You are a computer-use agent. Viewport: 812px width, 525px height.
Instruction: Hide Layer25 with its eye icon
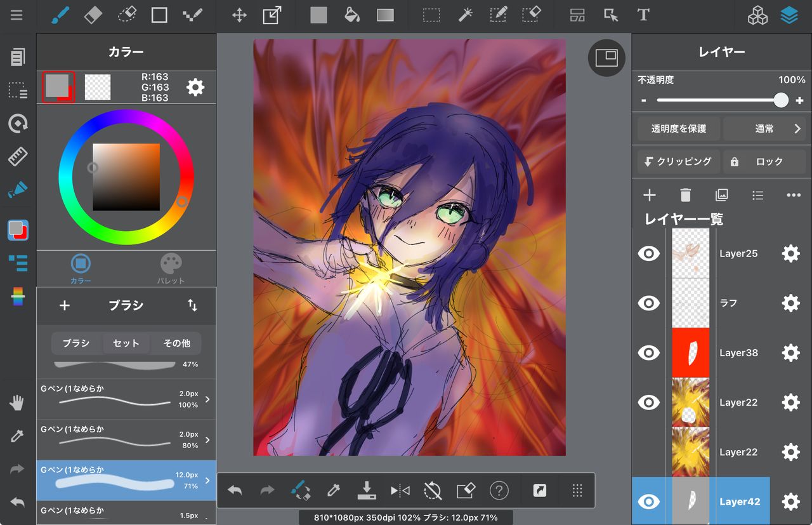[648, 254]
